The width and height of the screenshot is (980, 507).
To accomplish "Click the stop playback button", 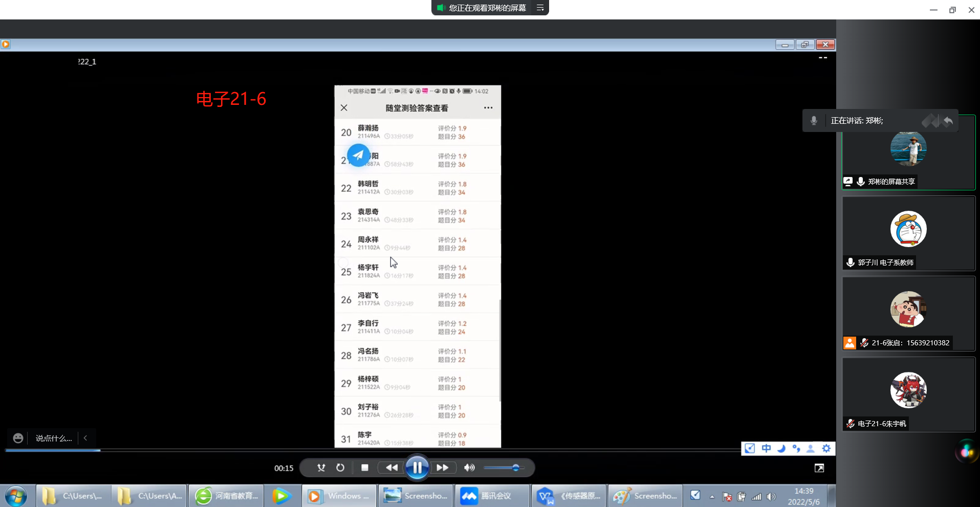I will click(x=365, y=468).
